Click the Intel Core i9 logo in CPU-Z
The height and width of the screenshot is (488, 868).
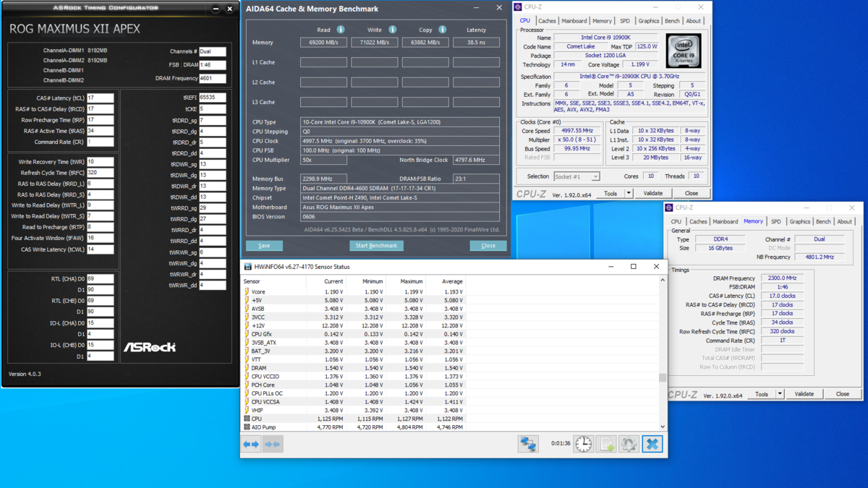tap(684, 51)
